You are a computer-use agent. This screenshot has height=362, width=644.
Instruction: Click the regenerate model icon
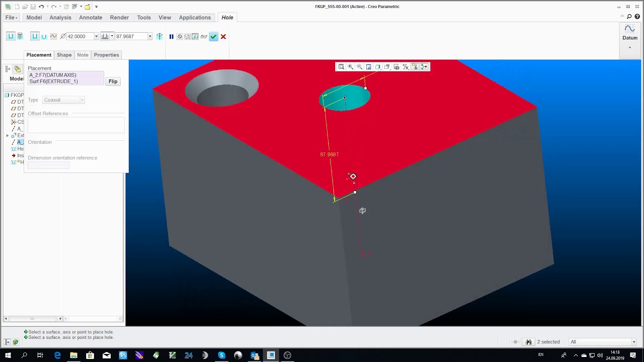point(66,7)
